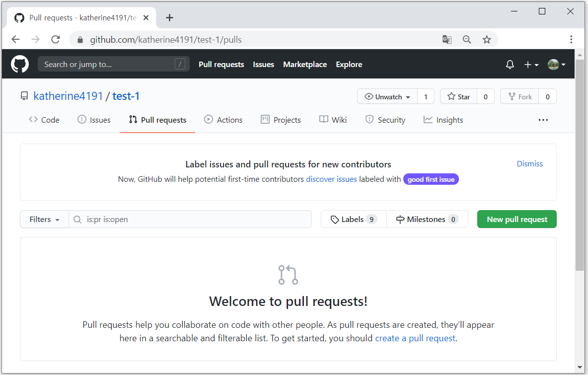
Task: Open notifications bell icon
Action: (510, 65)
